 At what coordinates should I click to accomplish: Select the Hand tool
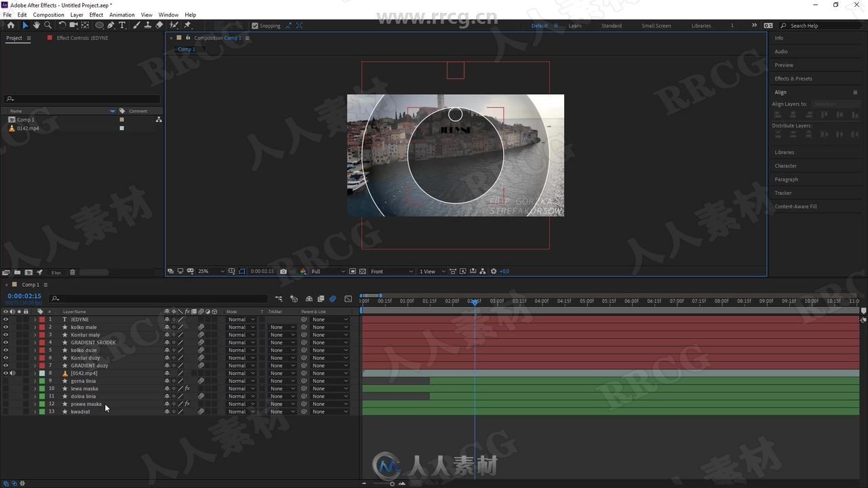(x=37, y=25)
